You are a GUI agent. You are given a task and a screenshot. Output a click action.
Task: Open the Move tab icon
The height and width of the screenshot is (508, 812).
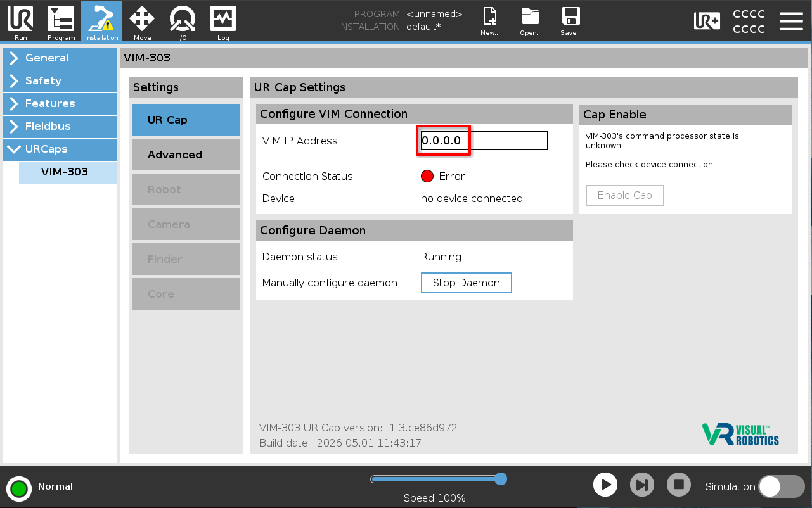coord(142,21)
